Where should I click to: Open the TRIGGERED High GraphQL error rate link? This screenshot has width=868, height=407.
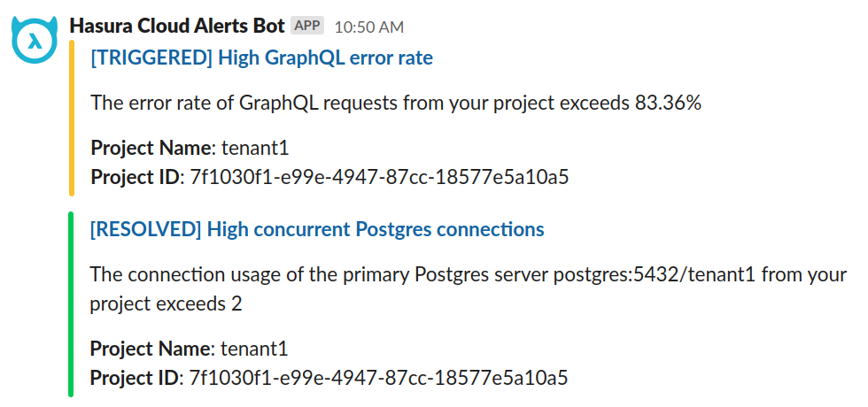click(x=262, y=58)
